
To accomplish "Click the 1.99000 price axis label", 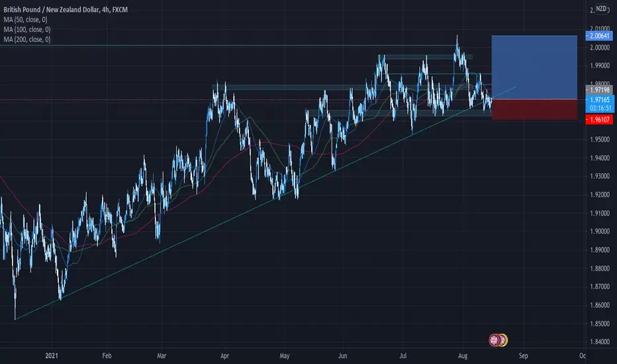I will 599,66.
